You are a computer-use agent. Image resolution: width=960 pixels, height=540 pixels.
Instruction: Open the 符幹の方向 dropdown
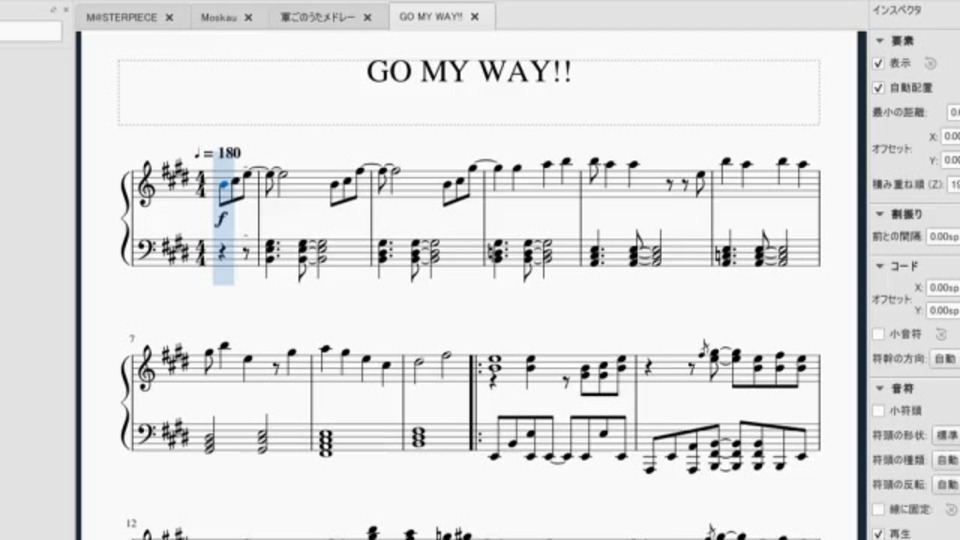945,359
